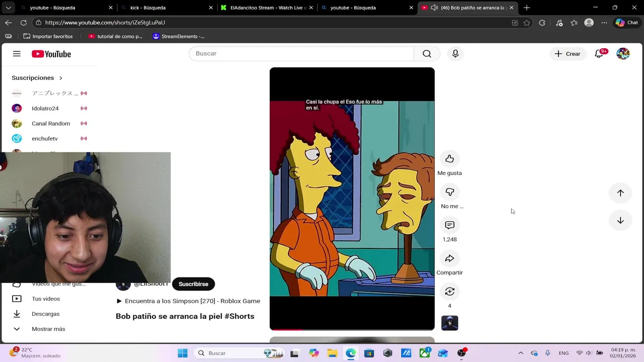Open Encuentra a los Simpson Roblox link

tap(188, 301)
